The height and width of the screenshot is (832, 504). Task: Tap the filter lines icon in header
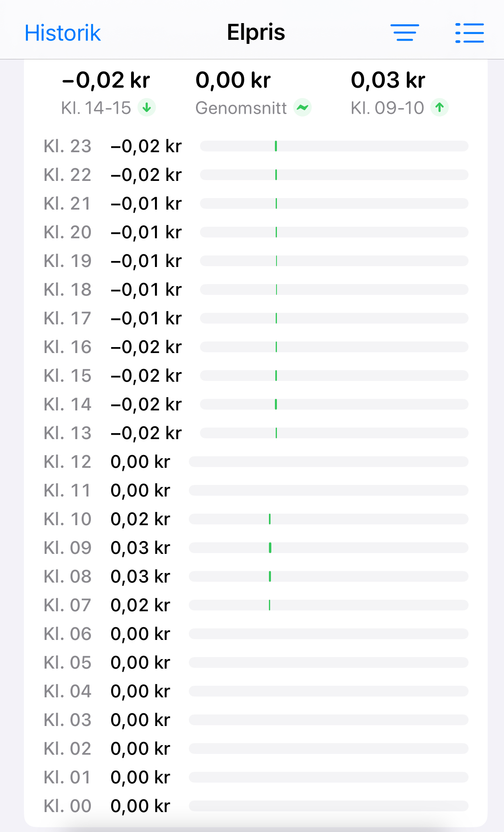[x=404, y=33]
